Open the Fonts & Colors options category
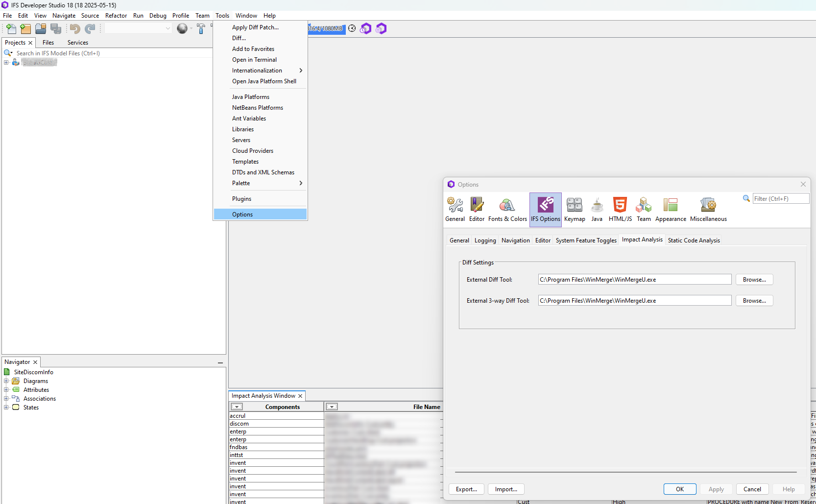Viewport: 816px width, 504px height. coord(507,210)
